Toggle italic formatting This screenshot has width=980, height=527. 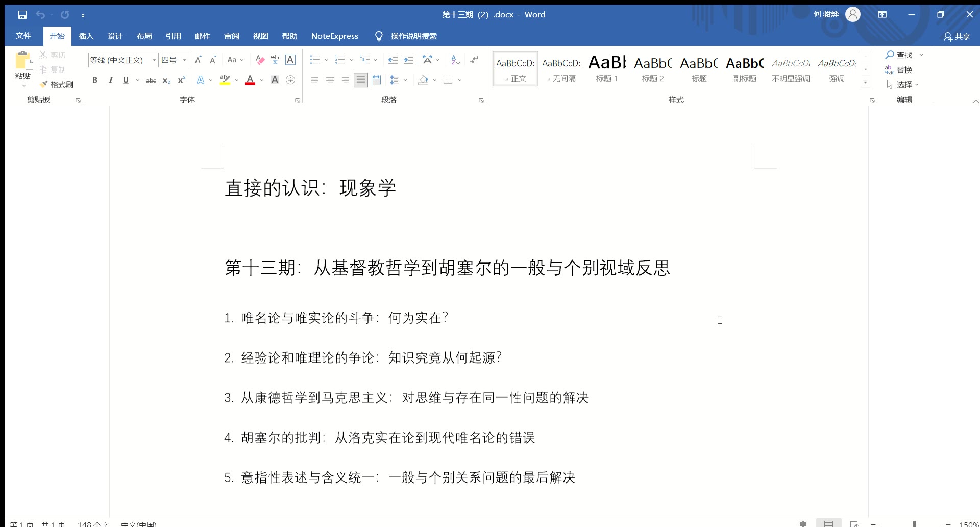coord(110,80)
